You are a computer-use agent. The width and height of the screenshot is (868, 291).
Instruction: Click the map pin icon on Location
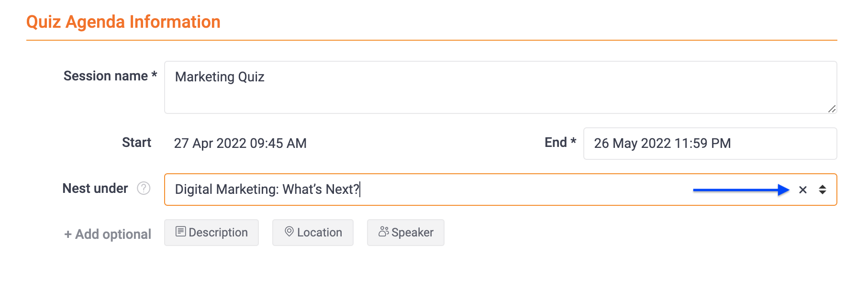pyautogui.click(x=289, y=232)
